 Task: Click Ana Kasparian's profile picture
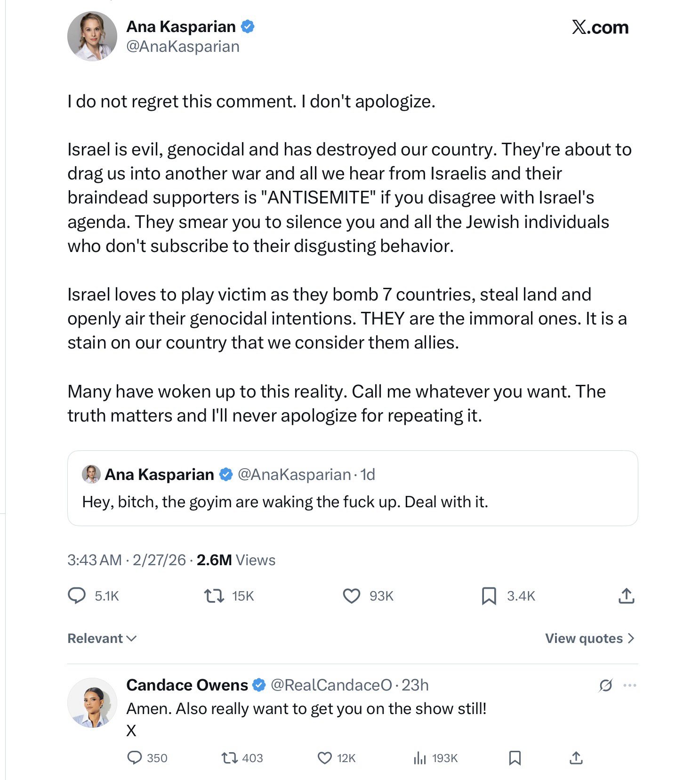[92, 36]
